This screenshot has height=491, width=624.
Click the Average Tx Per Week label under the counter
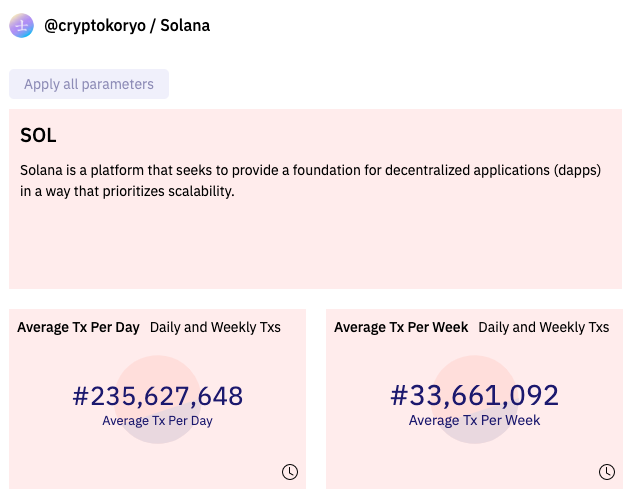point(474,421)
